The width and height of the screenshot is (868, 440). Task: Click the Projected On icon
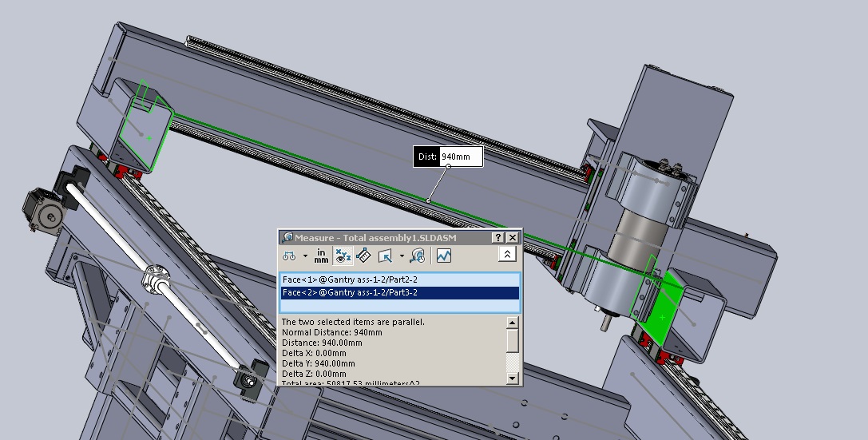pyautogui.click(x=386, y=256)
